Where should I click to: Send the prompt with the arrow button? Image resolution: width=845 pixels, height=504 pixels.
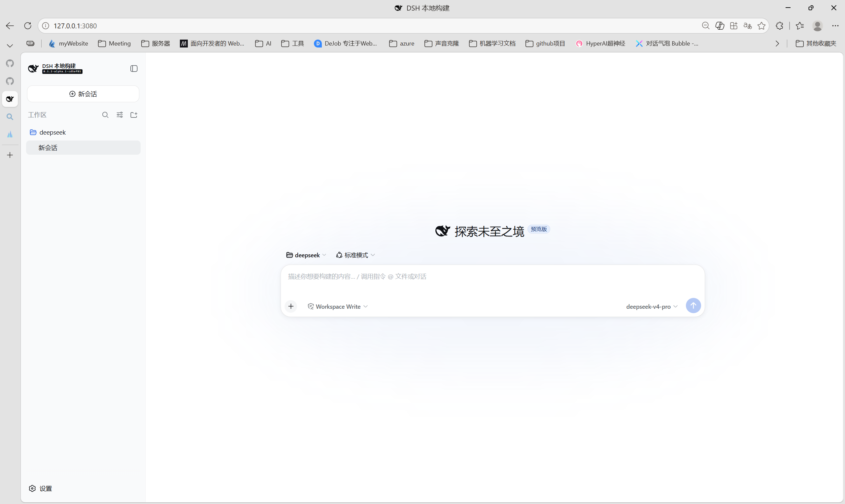pos(693,306)
